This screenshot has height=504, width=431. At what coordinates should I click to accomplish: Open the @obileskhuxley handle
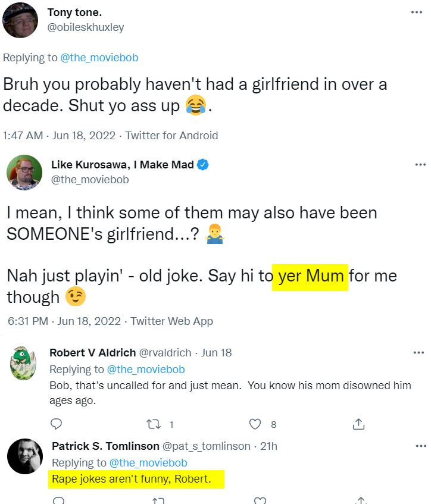coord(86,27)
